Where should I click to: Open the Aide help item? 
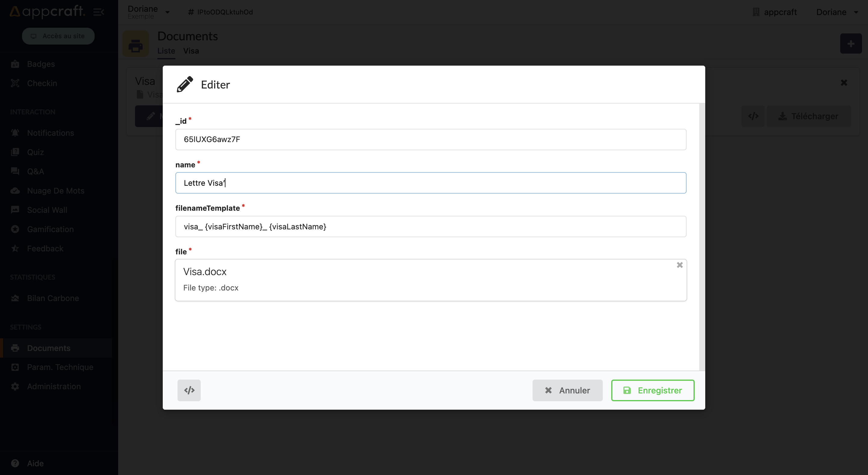[x=35, y=463]
